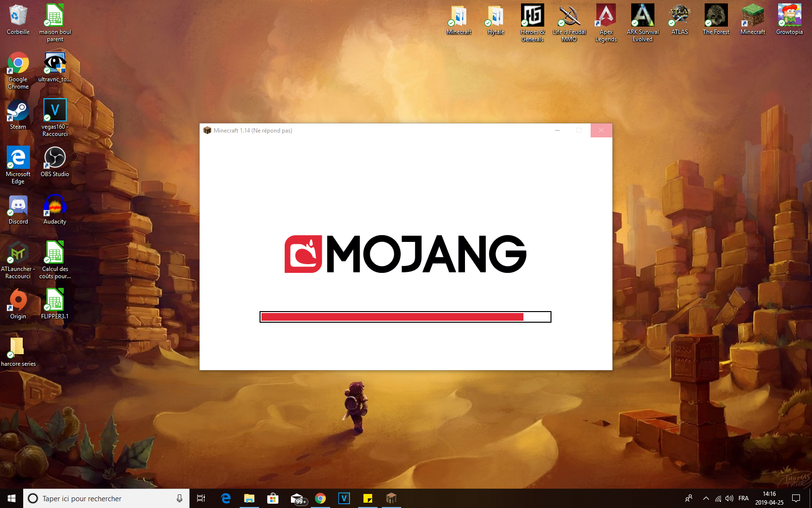812x508 pixels.
Task: Select the Hytale folder icon
Action: coord(495,20)
